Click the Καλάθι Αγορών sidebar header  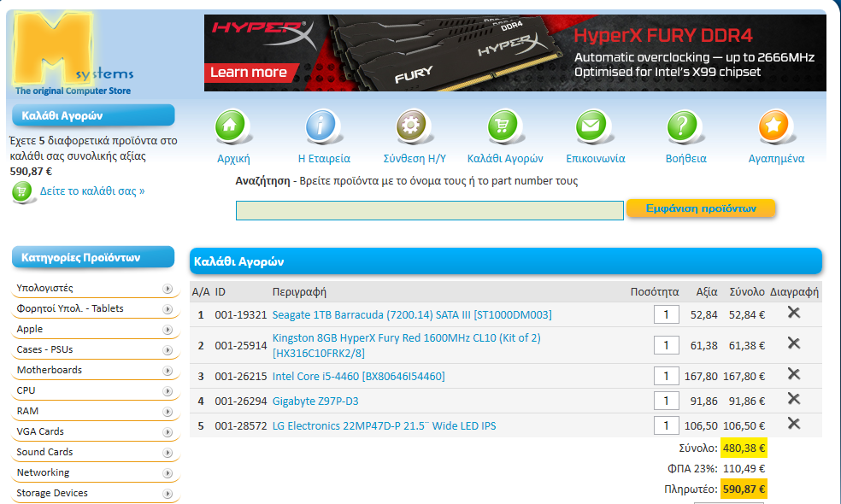[93, 115]
